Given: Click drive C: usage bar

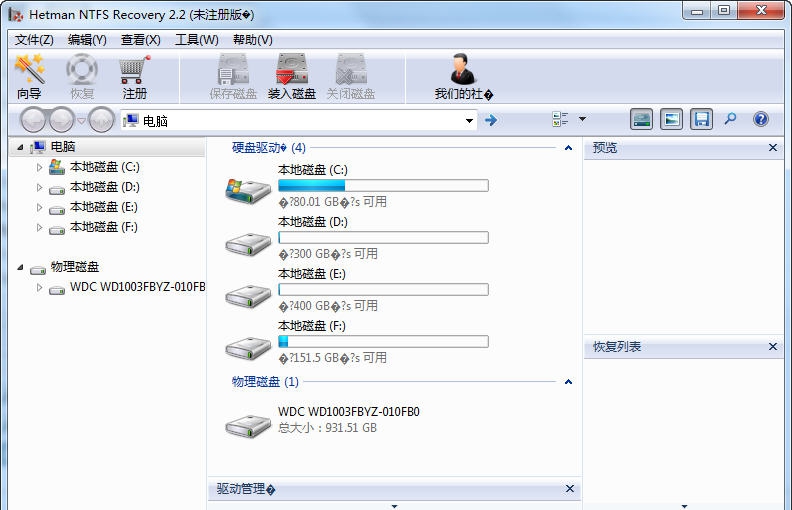Looking at the screenshot, I should (x=383, y=185).
